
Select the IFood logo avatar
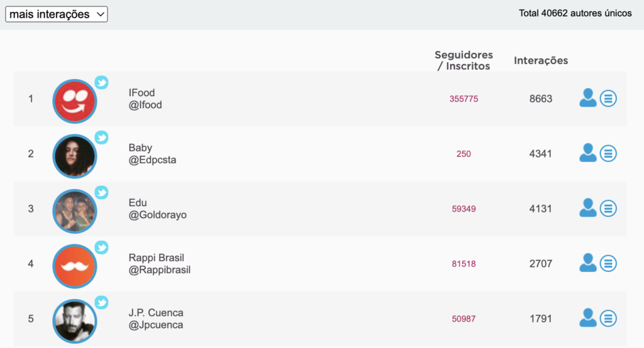coord(75,101)
